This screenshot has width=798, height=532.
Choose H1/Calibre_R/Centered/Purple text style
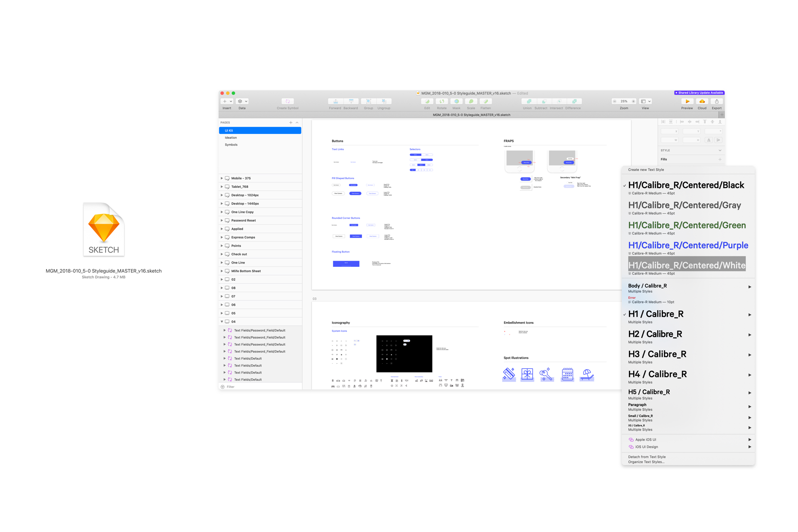pyautogui.click(x=688, y=246)
